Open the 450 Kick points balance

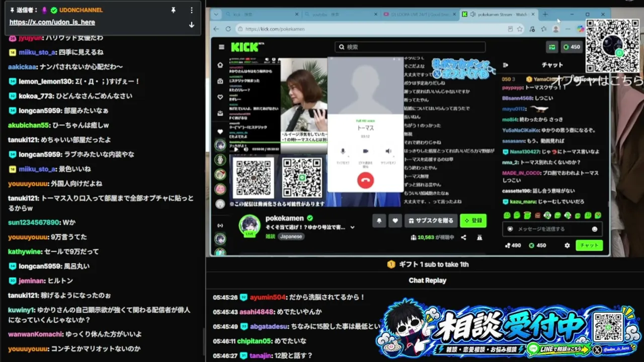click(572, 47)
